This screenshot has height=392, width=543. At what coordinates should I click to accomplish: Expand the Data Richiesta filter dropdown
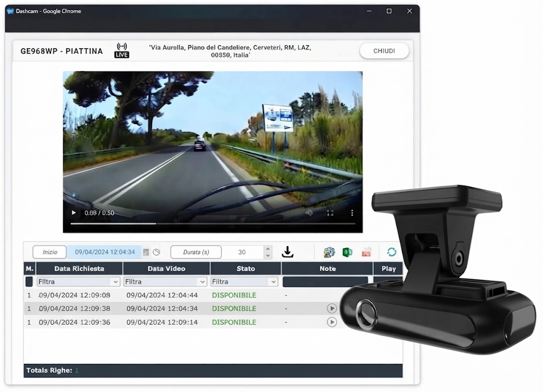115,282
